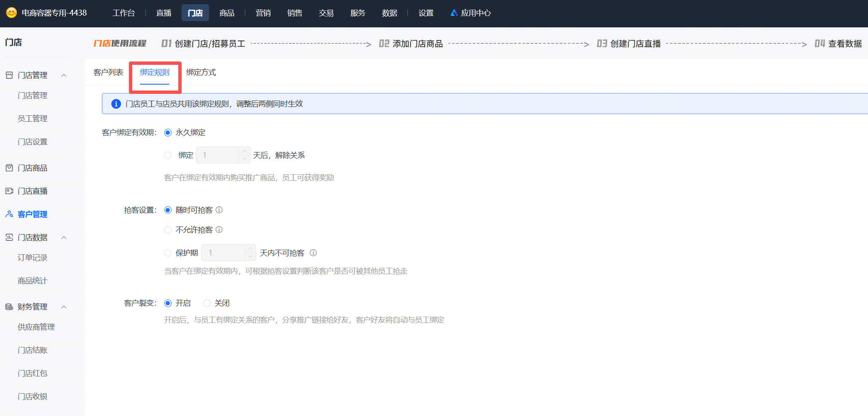Select 不允许抢客 radio option
The image size is (868, 416).
click(x=168, y=229)
